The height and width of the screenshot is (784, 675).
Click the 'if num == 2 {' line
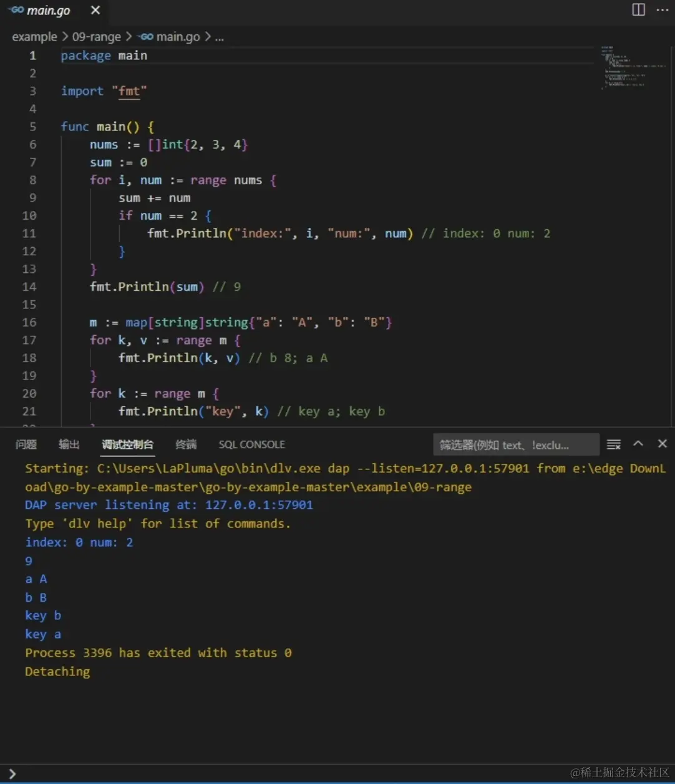(x=165, y=215)
